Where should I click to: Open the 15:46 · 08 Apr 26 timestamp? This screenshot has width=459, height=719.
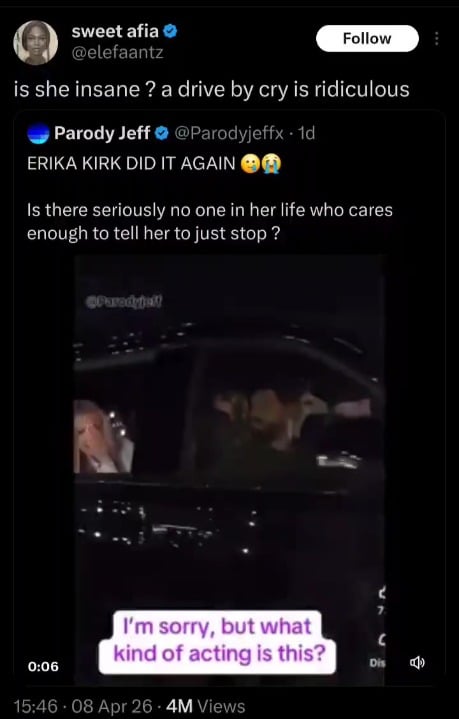tap(83, 706)
